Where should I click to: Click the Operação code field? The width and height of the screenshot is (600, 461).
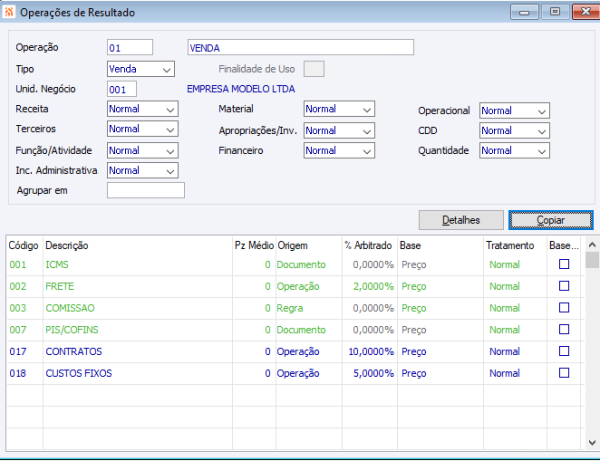[x=129, y=47]
